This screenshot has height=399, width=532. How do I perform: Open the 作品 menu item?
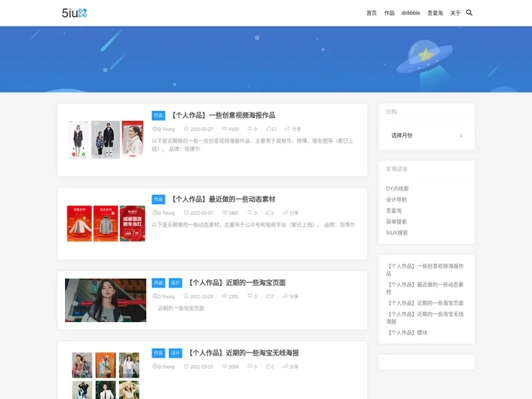click(389, 13)
